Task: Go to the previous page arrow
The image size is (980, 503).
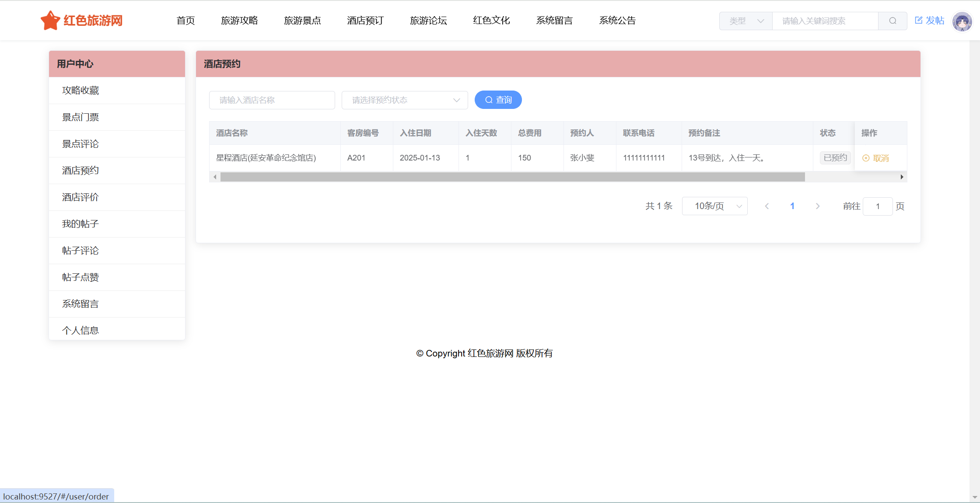Action: 766,206
